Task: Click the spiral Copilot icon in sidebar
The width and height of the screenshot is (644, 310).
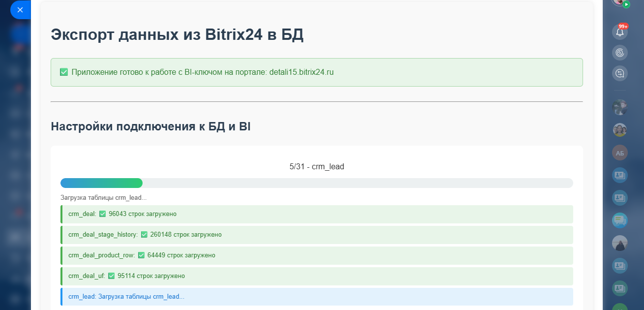Action: [x=620, y=52]
